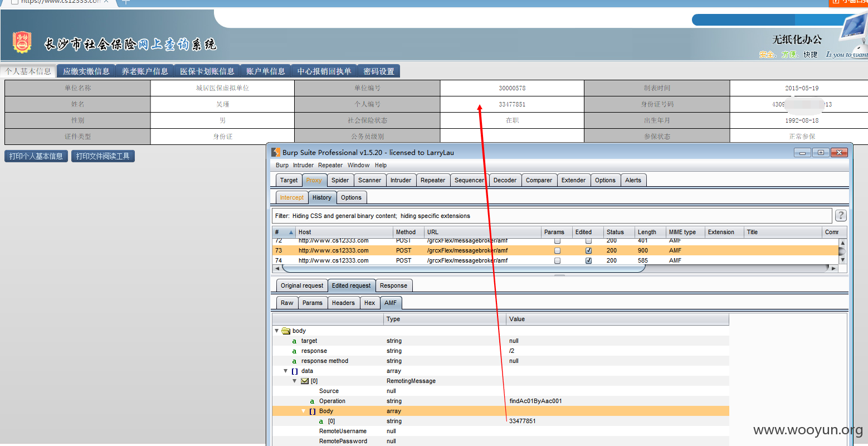Open the Repeater menu in menu bar
The image size is (868, 446).
point(330,165)
